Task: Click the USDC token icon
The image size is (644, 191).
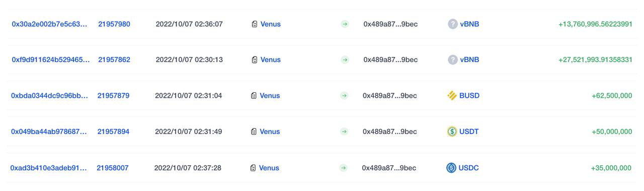Action: [x=451, y=168]
